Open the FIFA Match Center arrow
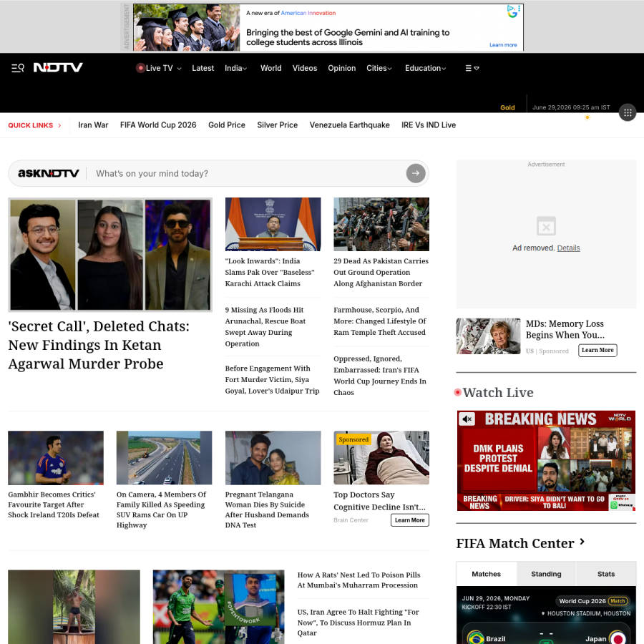The height and width of the screenshot is (644, 644). coord(582,542)
